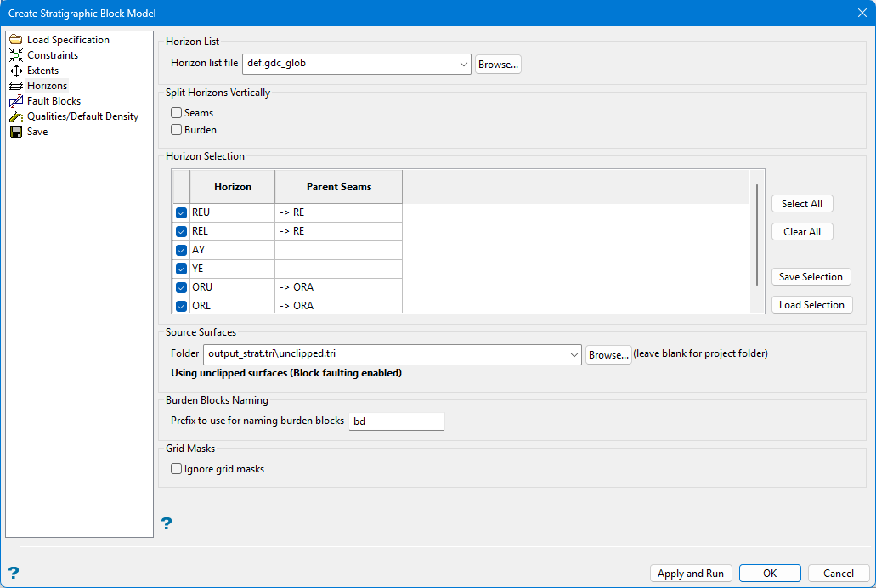This screenshot has height=588, width=876.
Task: Click Apply and Run button
Action: [690, 574]
